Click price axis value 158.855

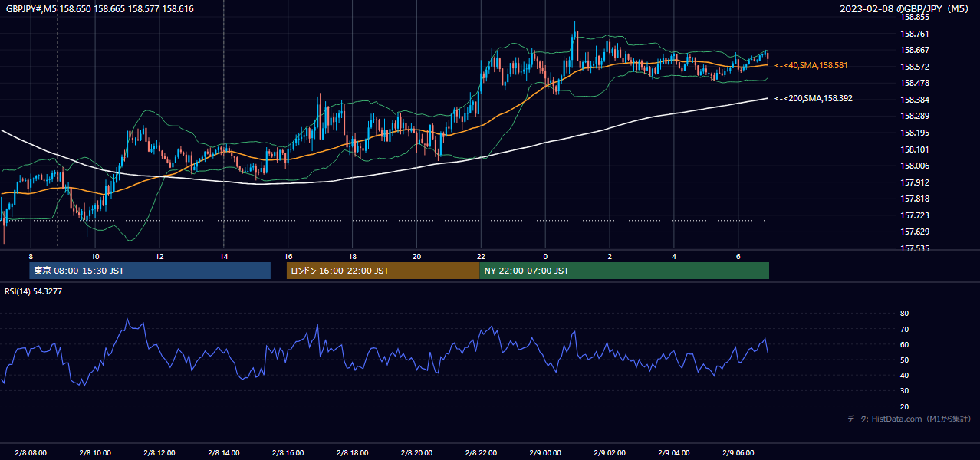click(x=914, y=17)
